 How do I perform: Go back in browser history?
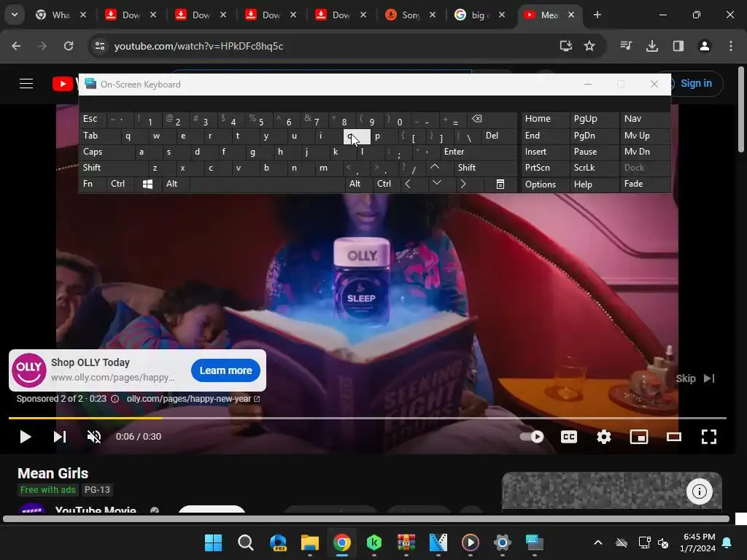pyautogui.click(x=16, y=46)
